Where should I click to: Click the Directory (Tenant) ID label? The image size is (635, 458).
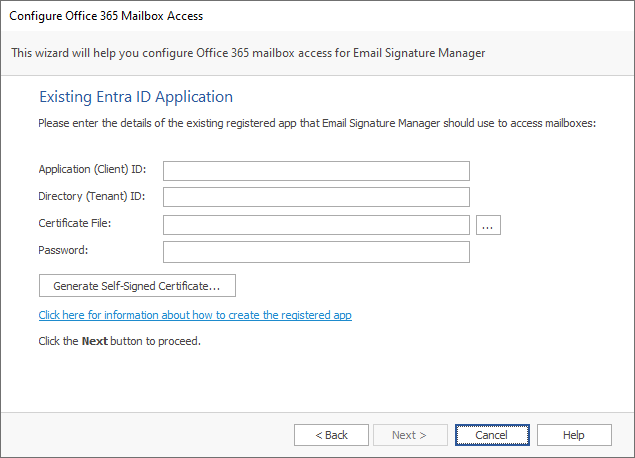coord(92,196)
